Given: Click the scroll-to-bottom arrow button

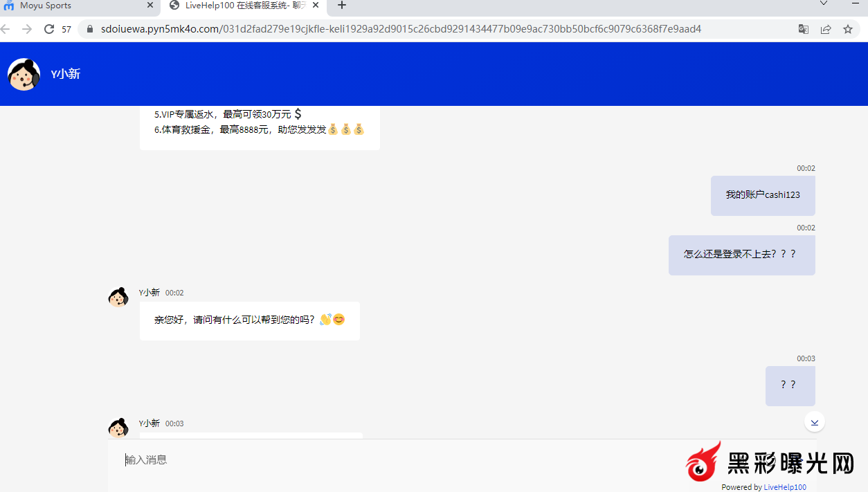Looking at the screenshot, I should 815,422.
